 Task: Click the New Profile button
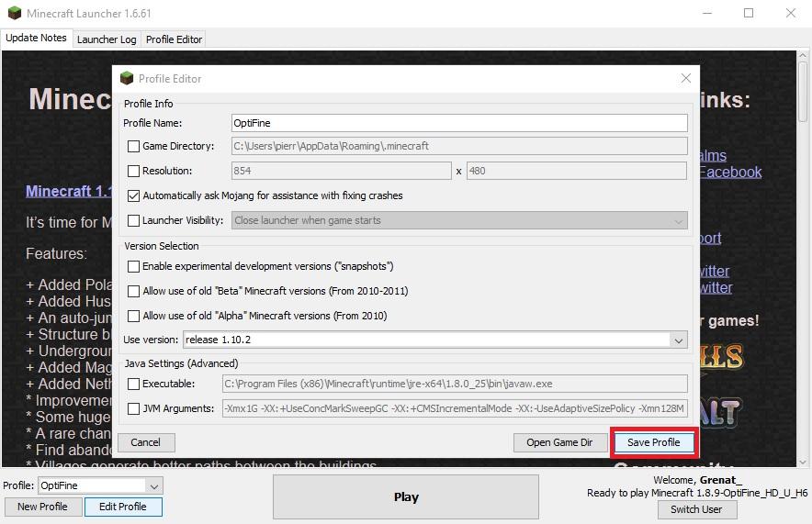(x=43, y=507)
